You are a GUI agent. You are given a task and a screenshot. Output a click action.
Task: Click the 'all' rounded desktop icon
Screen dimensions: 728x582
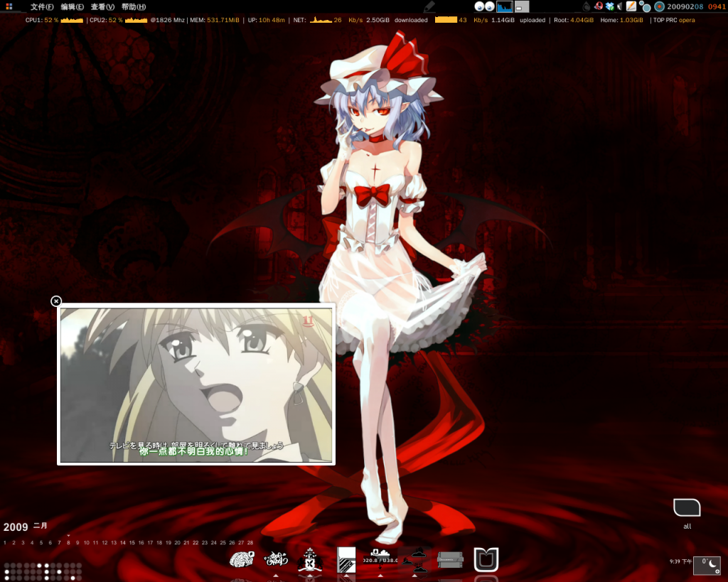point(687,508)
